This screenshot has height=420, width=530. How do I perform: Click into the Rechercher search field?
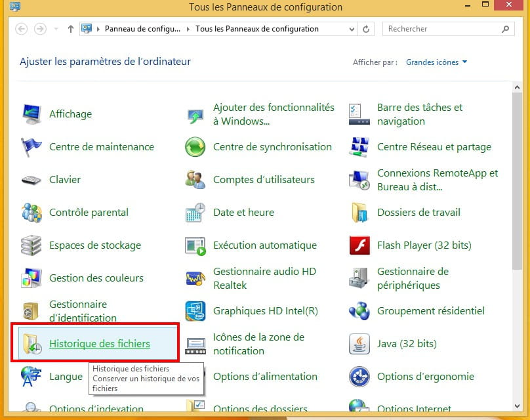pyautogui.click(x=448, y=29)
